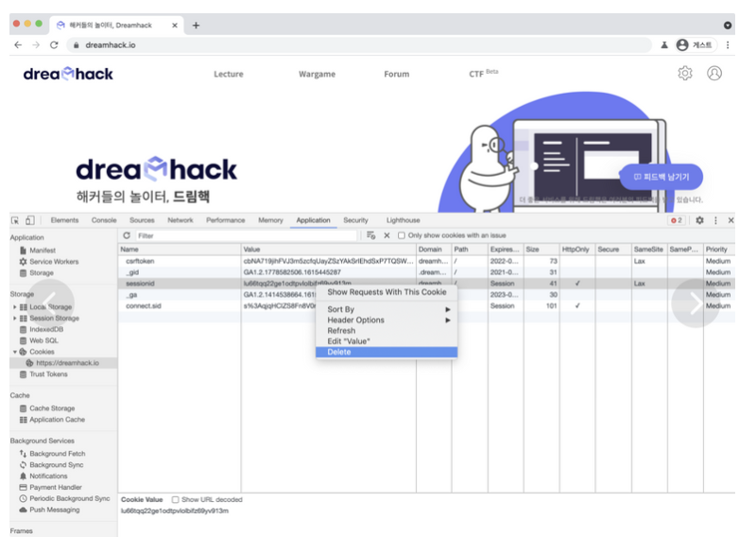
Task: Select the csrftoken cookie row
Action: [426, 261]
